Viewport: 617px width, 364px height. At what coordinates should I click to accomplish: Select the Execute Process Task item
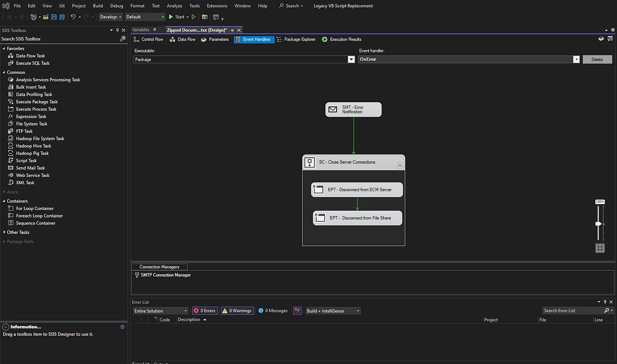click(32, 109)
